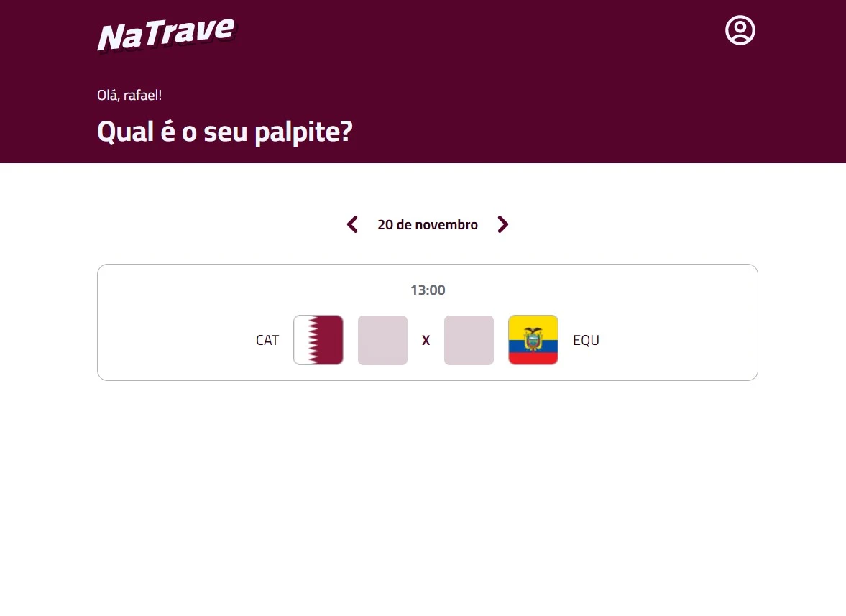Select the EQU team abbreviation
Image resolution: width=846 pixels, height=616 pixels.
(x=586, y=341)
